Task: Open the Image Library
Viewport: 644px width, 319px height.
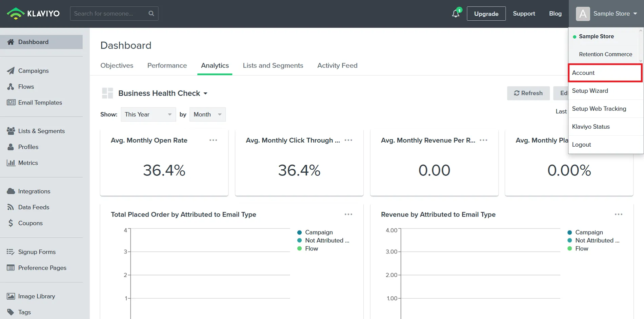Action: 37,296
